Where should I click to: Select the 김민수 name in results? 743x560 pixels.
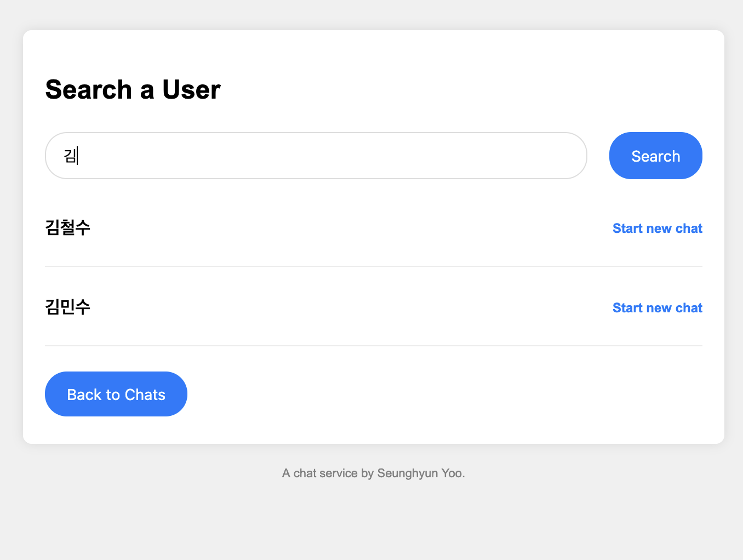[x=67, y=307]
